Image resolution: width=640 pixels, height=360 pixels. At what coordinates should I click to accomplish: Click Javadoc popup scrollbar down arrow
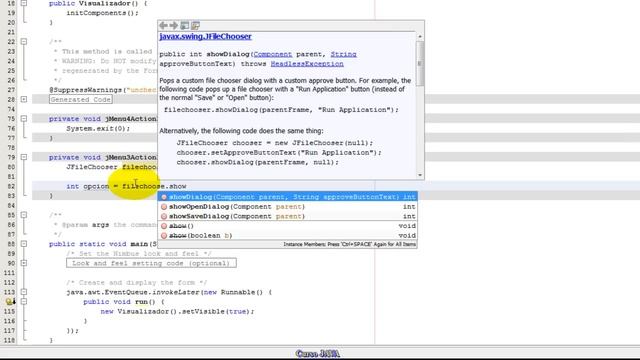pyautogui.click(x=420, y=175)
